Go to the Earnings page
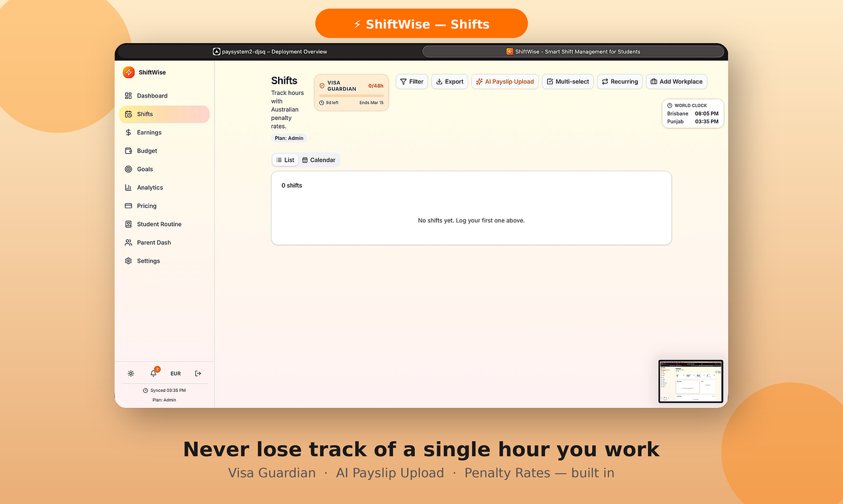This screenshot has height=504, width=843. click(165, 133)
